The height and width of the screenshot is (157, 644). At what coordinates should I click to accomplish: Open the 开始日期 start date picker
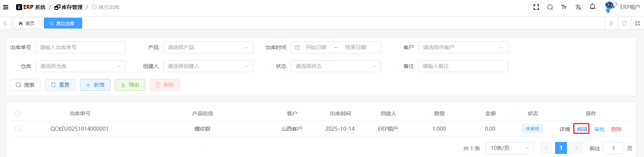pos(316,47)
